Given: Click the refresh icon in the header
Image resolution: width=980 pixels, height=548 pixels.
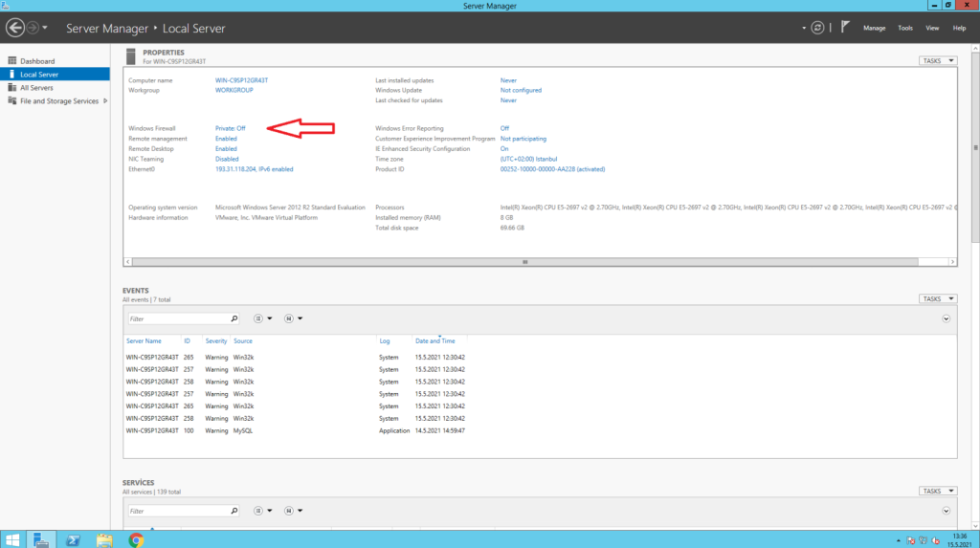Looking at the screenshot, I should 817,28.
